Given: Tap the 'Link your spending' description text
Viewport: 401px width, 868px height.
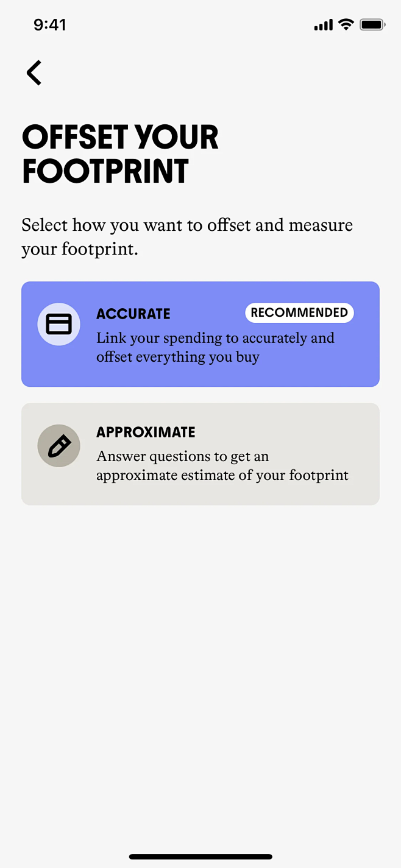Looking at the screenshot, I should [215, 338].
